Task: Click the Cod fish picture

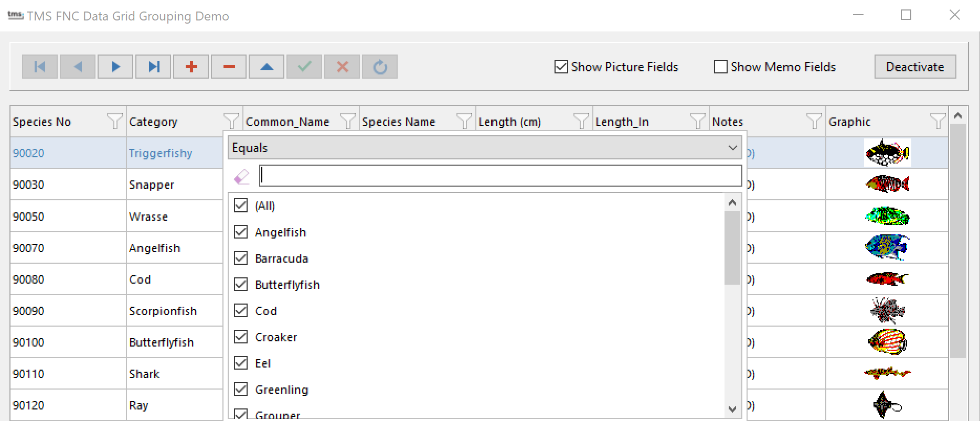Action: tap(887, 278)
